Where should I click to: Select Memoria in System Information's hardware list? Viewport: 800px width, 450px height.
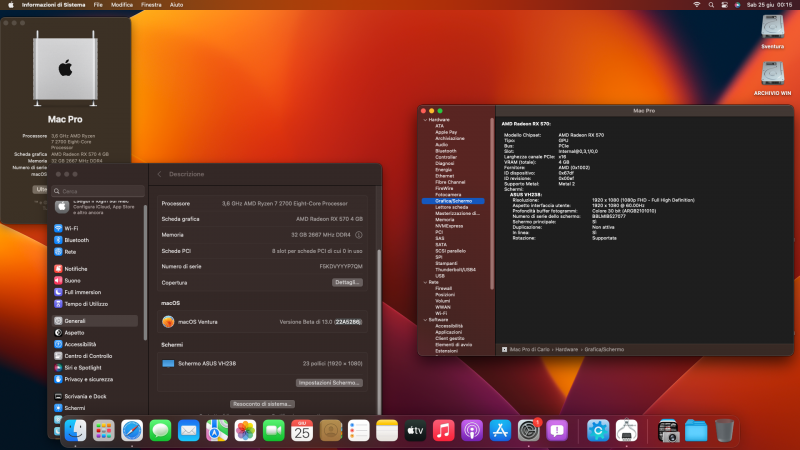tap(444, 220)
